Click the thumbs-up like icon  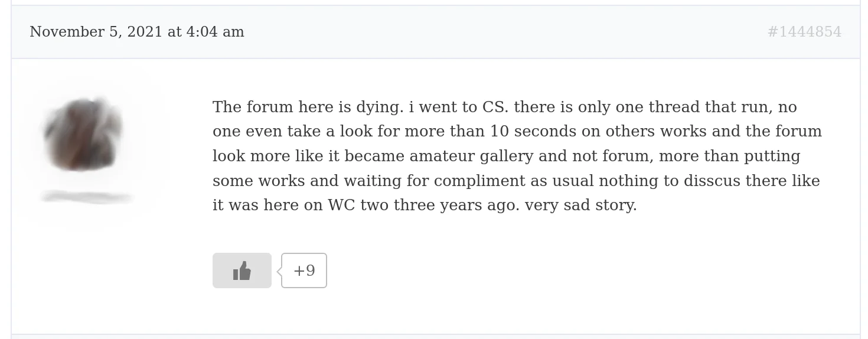(x=242, y=270)
